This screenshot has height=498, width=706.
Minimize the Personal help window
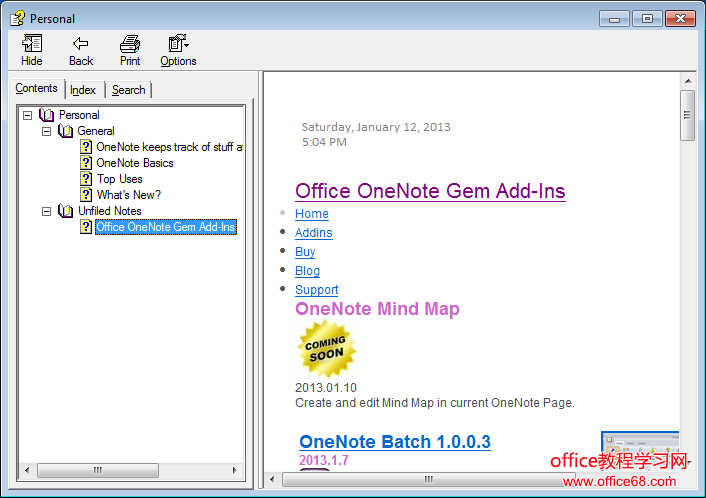(x=614, y=19)
